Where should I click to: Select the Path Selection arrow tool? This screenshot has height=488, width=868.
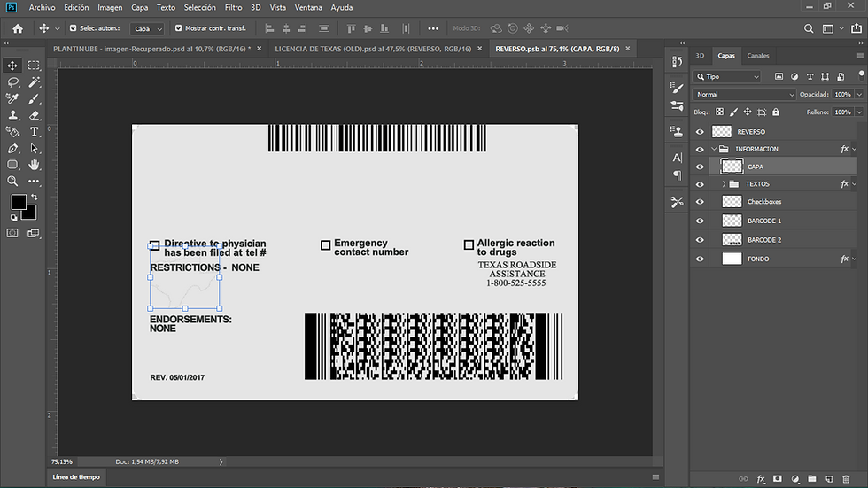(34, 148)
